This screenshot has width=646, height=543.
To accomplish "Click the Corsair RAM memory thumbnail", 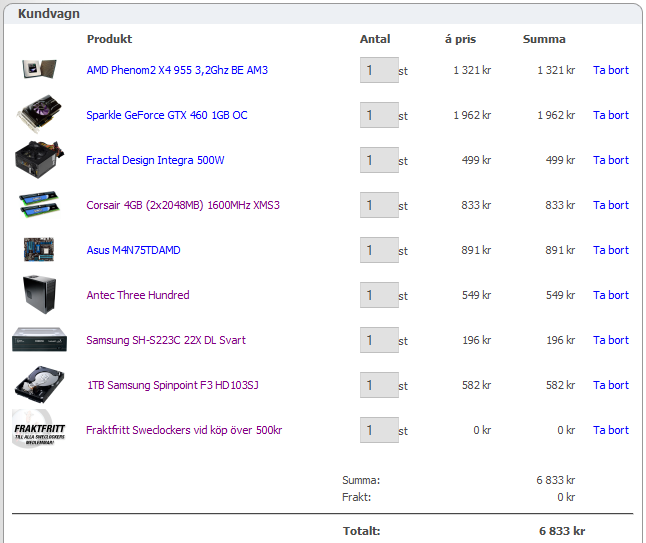I will [x=40, y=204].
